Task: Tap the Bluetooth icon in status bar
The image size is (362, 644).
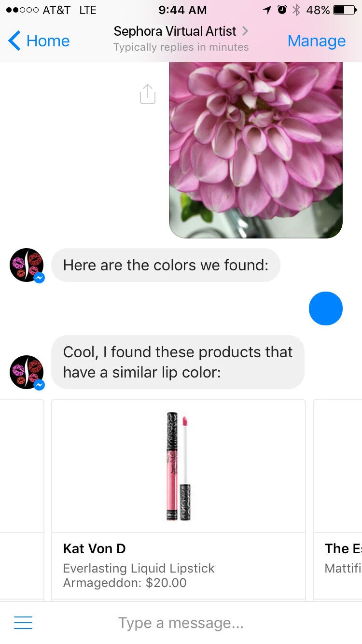Action: (296, 10)
